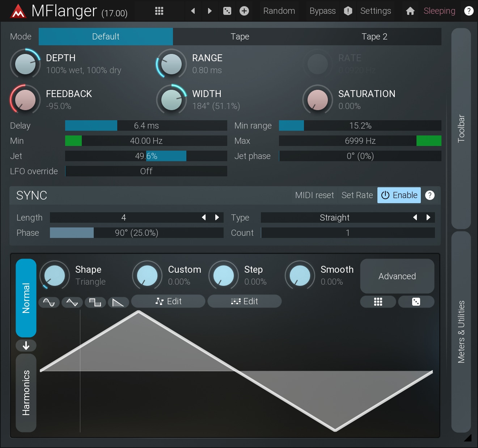Expand the Meters & Utilities panel

(x=461, y=331)
